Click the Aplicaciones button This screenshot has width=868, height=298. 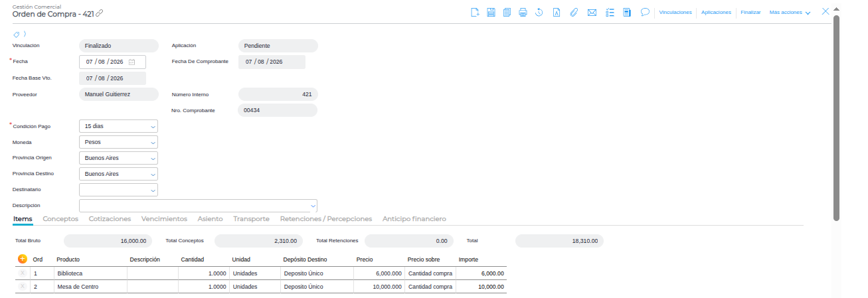pyautogui.click(x=717, y=13)
